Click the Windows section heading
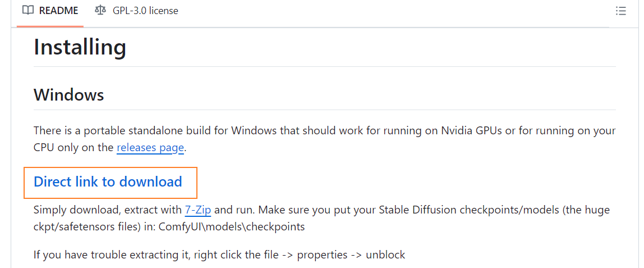Screen dimensions: 644x268 point(68,94)
